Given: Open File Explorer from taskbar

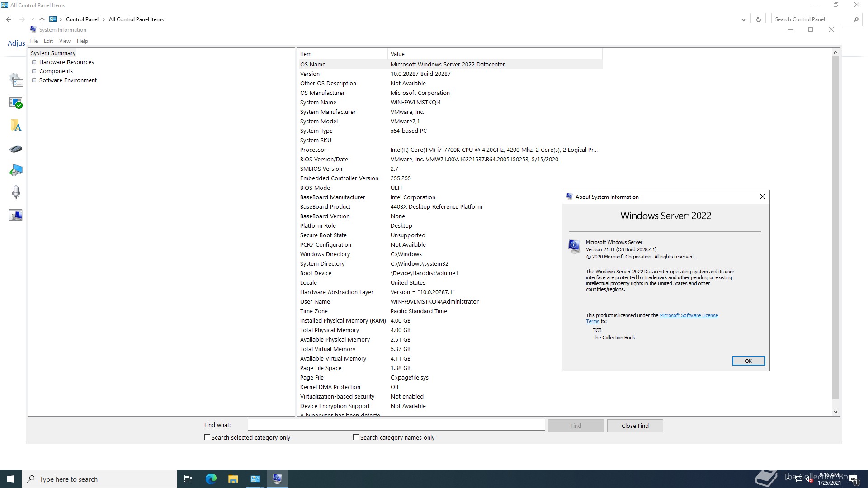Looking at the screenshot, I should (x=233, y=479).
